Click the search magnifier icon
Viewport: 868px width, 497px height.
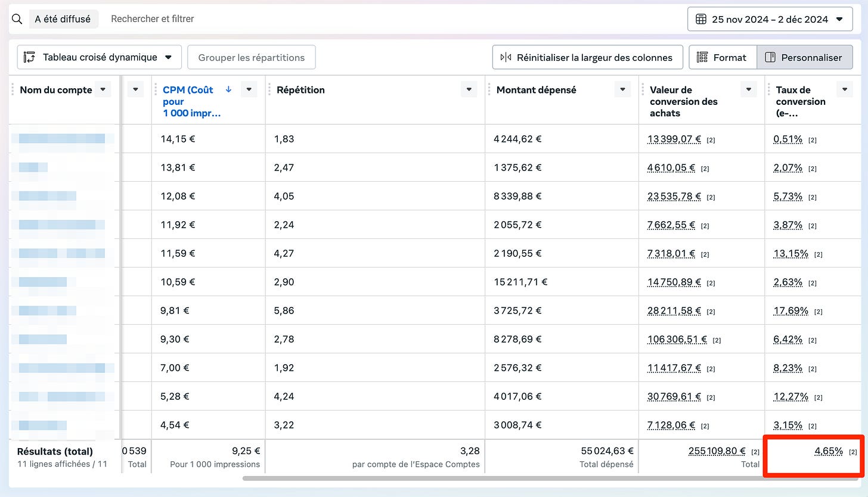(x=17, y=19)
